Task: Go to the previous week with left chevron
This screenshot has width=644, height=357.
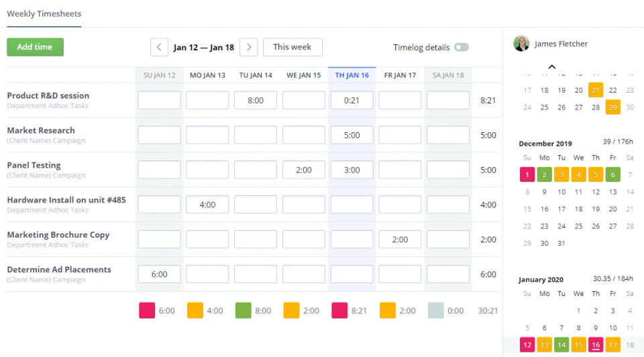Action: [x=159, y=47]
